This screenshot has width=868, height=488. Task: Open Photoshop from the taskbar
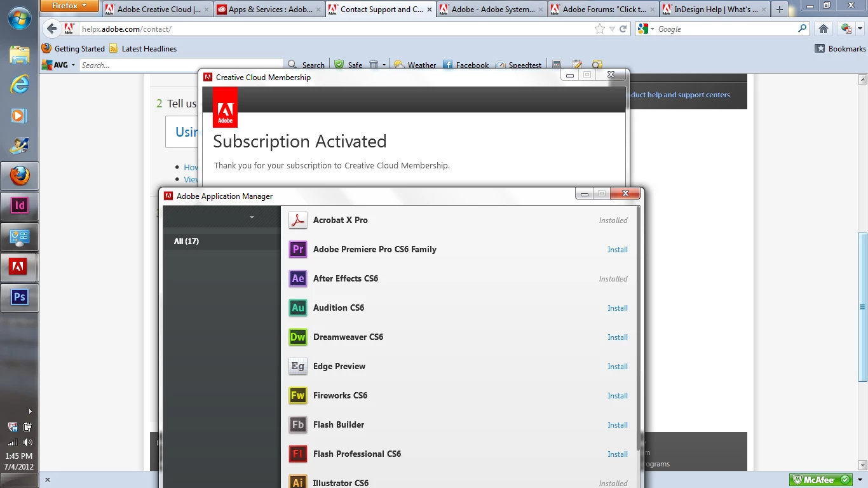tap(20, 297)
